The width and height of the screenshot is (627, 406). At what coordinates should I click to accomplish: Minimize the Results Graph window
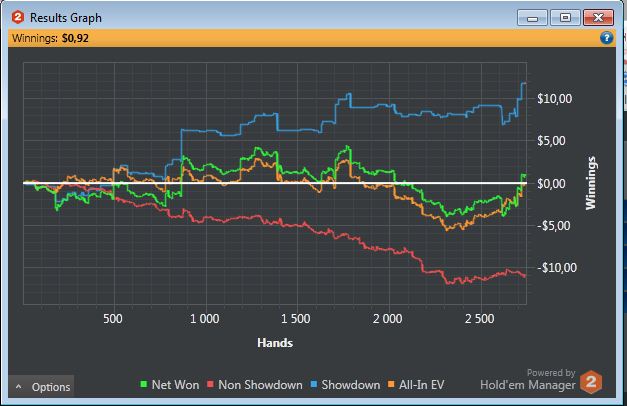click(x=532, y=18)
